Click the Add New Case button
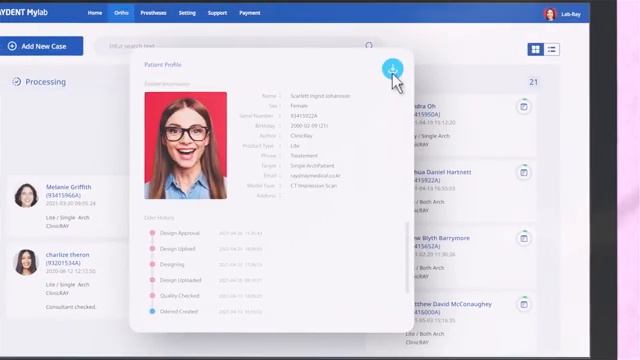 coord(41,46)
